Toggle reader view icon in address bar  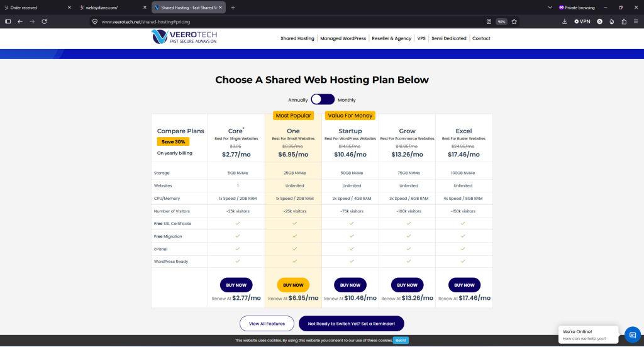point(489,21)
